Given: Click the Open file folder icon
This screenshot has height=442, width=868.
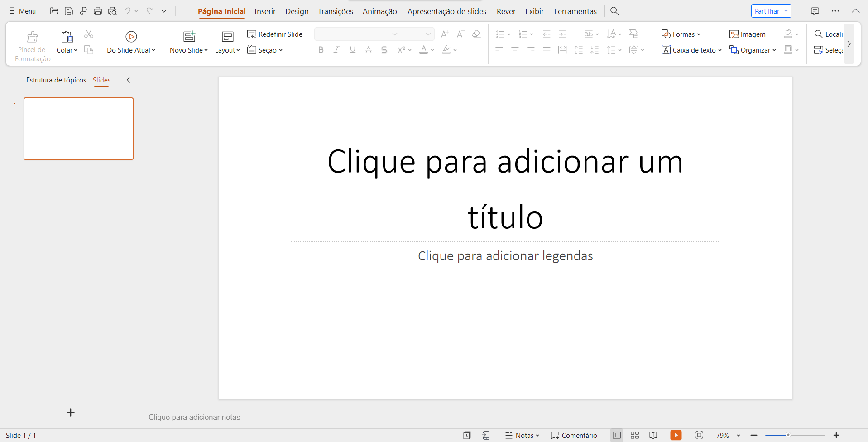Looking at the screenshot, I should (x=54, y=11).
